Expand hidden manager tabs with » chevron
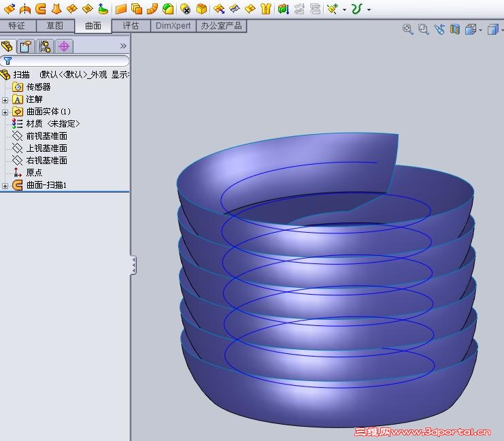The image size is (504, 441). click(x=123, y=46)
